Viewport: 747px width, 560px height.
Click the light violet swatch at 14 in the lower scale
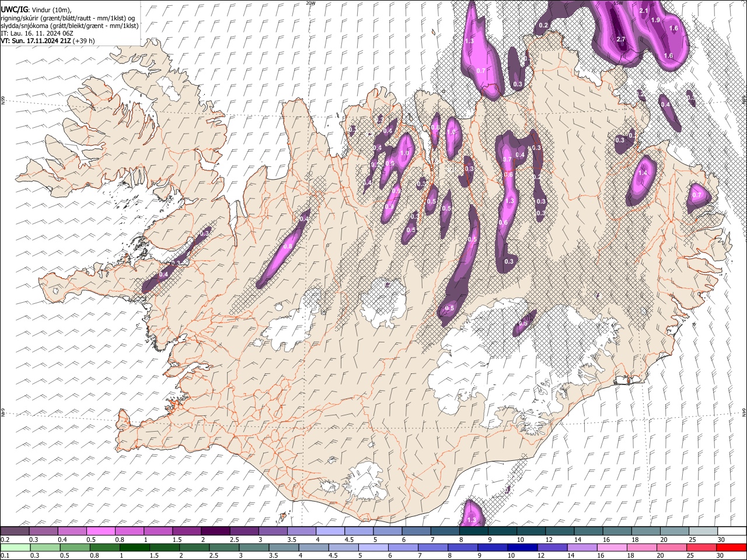tap(582, 548)
